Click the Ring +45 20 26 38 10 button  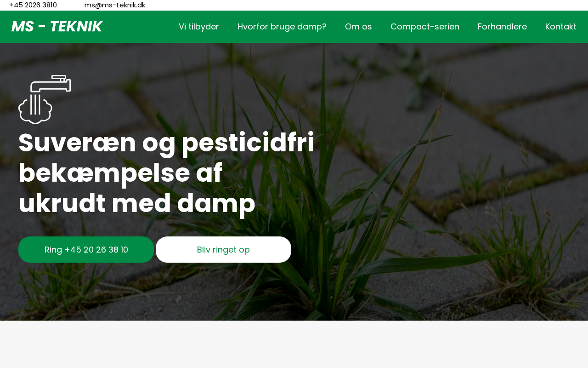(x=86, y=250)
